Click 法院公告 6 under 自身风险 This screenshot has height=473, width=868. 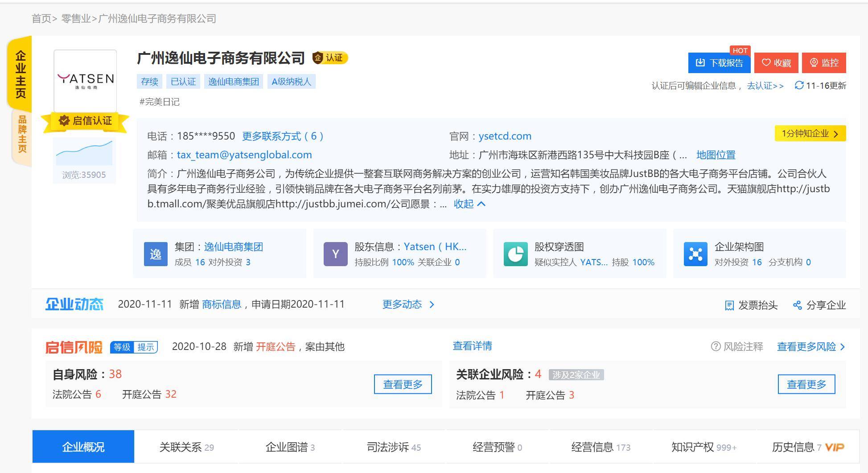click(77, 394)
